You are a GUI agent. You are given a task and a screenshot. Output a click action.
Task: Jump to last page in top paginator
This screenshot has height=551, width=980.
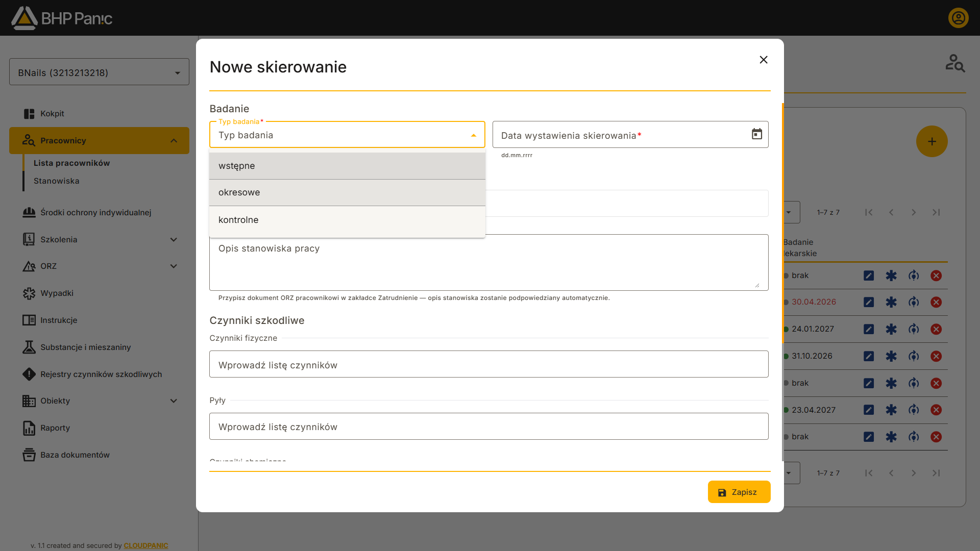936,212
